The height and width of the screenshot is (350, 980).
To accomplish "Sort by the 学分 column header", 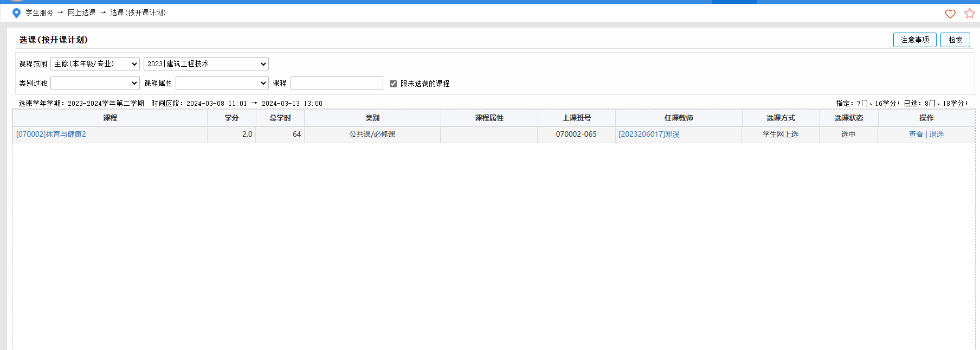I will coord(231,118).
